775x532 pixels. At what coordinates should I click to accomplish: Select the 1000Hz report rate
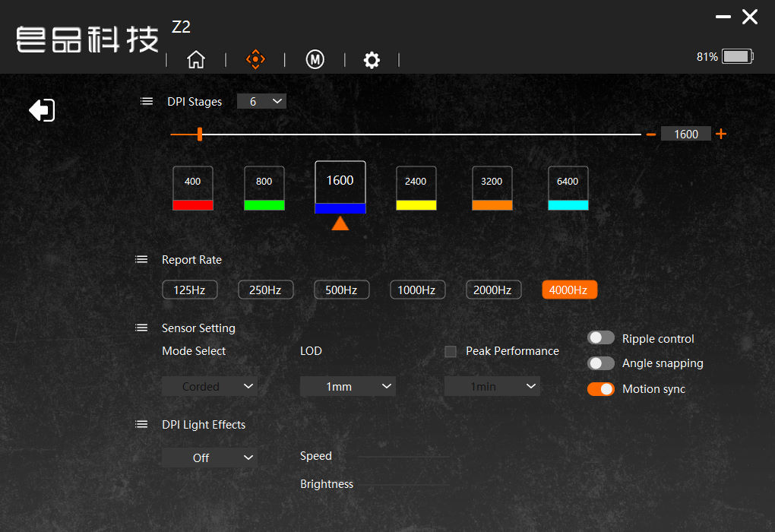click(x=417, y=290)
